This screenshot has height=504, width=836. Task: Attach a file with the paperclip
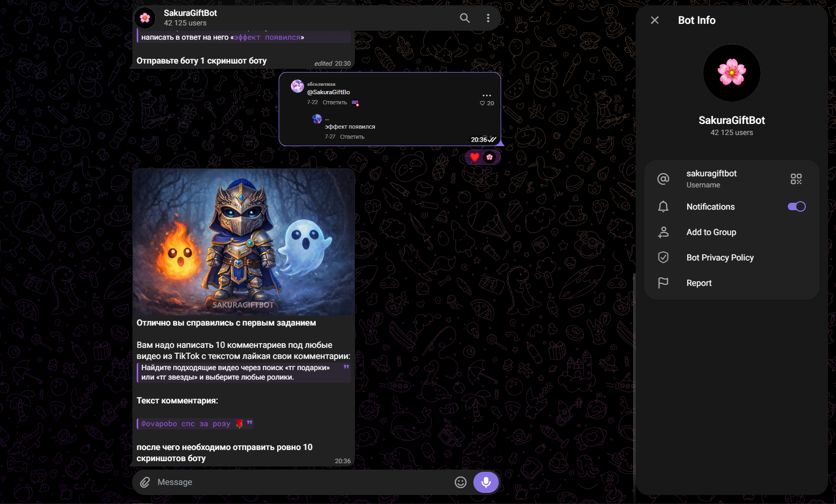(145, 482)
